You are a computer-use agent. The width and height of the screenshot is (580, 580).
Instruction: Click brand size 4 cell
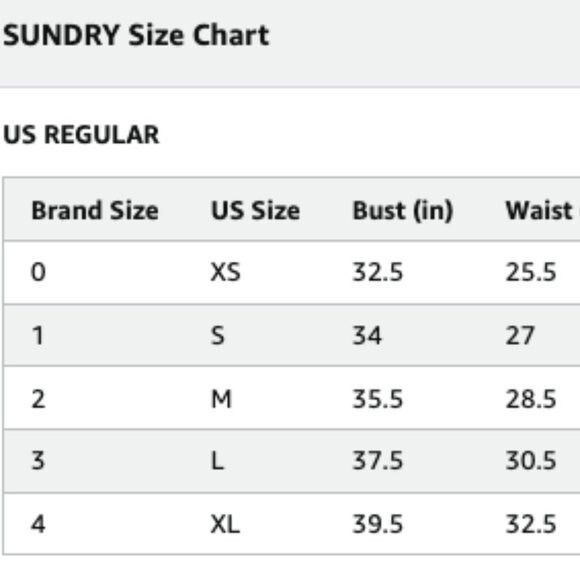pyautogui.click(x=38, y=524)
